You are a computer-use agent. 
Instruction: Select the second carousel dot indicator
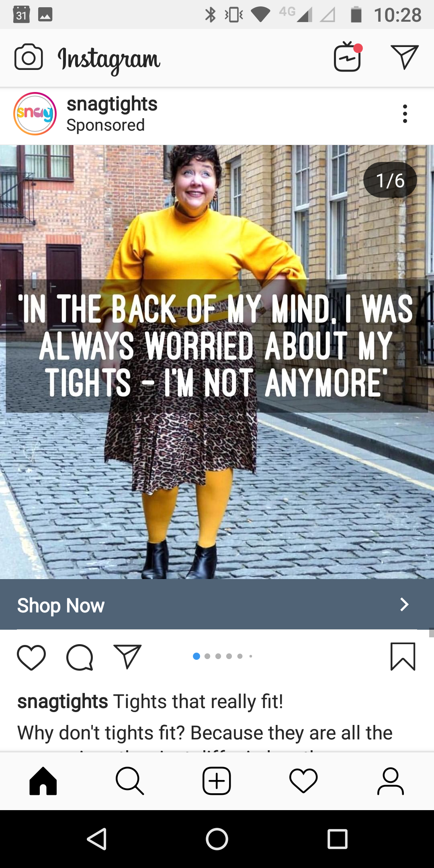click(207, 656)
